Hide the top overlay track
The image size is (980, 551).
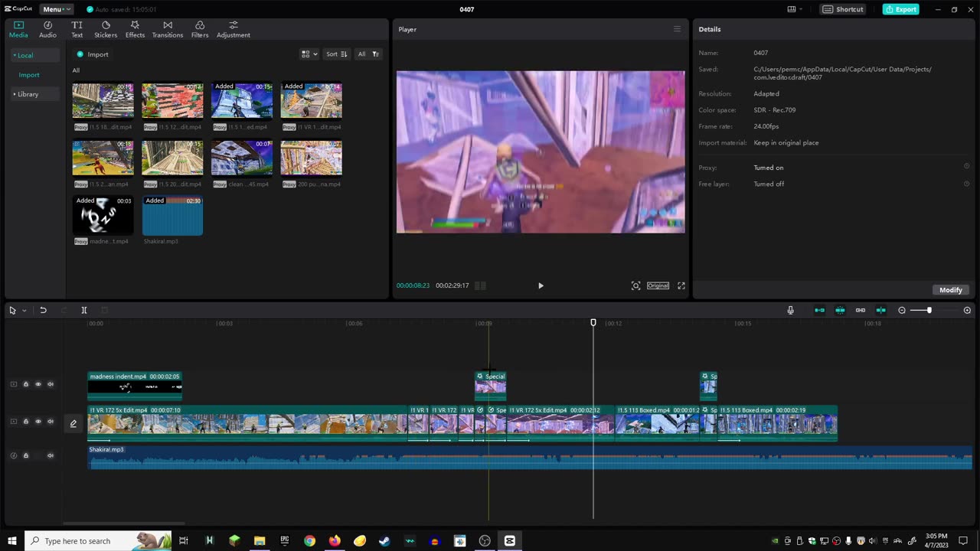point(38,384)
